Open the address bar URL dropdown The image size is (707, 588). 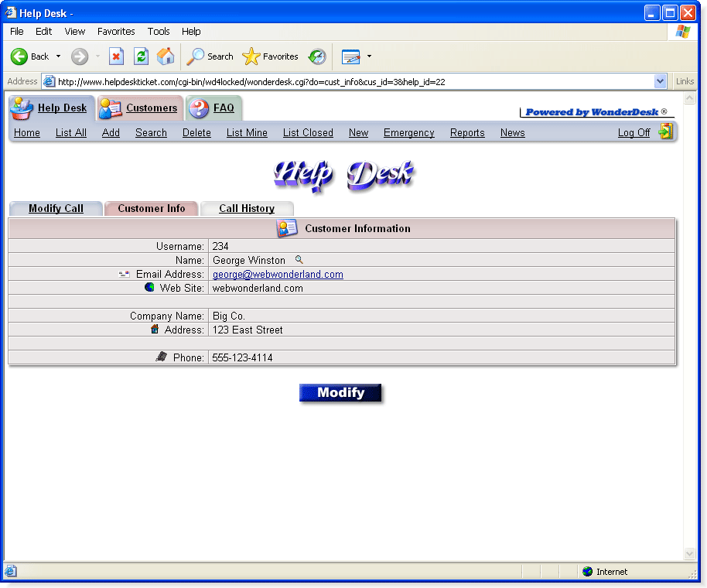click(x=660, y=81)
